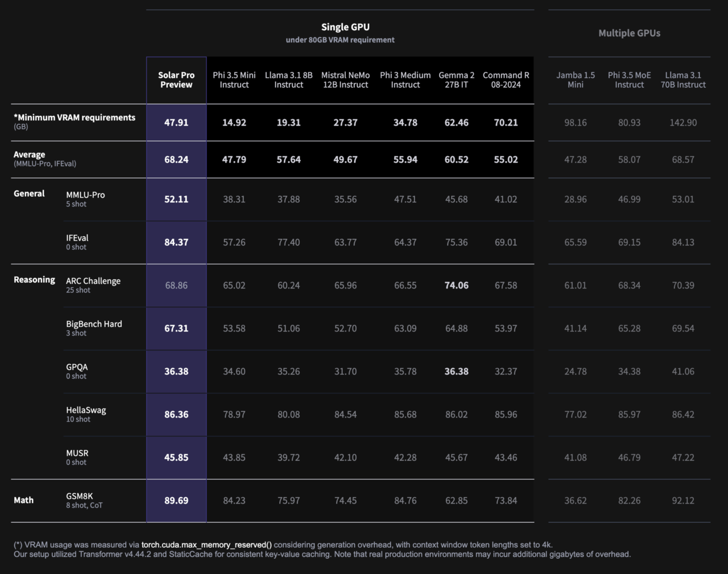Screen dimensions: 728x574
Task: Select Phi 3.5 MoE VRAM value 80.93
Action: [630, 122]
